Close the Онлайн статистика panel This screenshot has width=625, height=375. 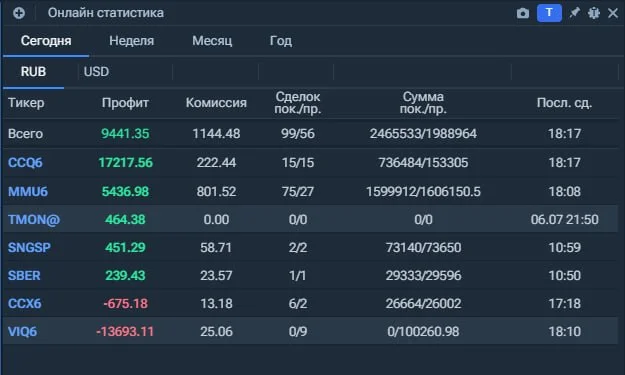(613, 13)
